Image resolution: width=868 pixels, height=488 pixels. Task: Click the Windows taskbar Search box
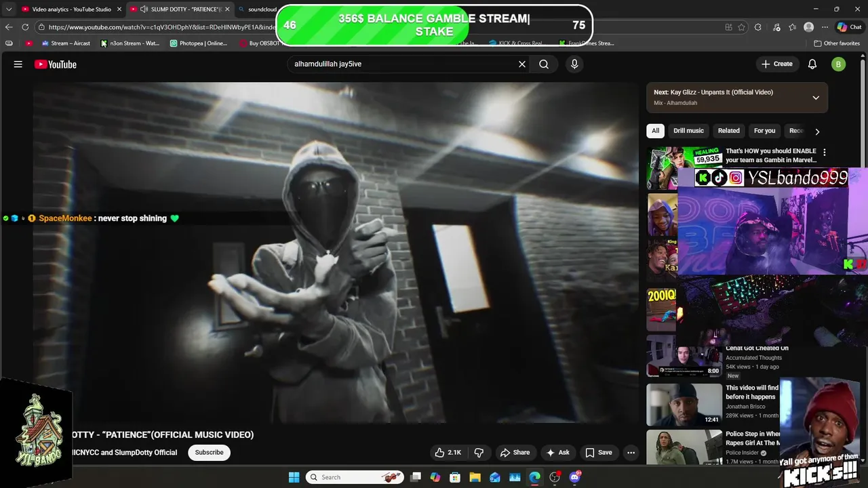pos(355,477)
